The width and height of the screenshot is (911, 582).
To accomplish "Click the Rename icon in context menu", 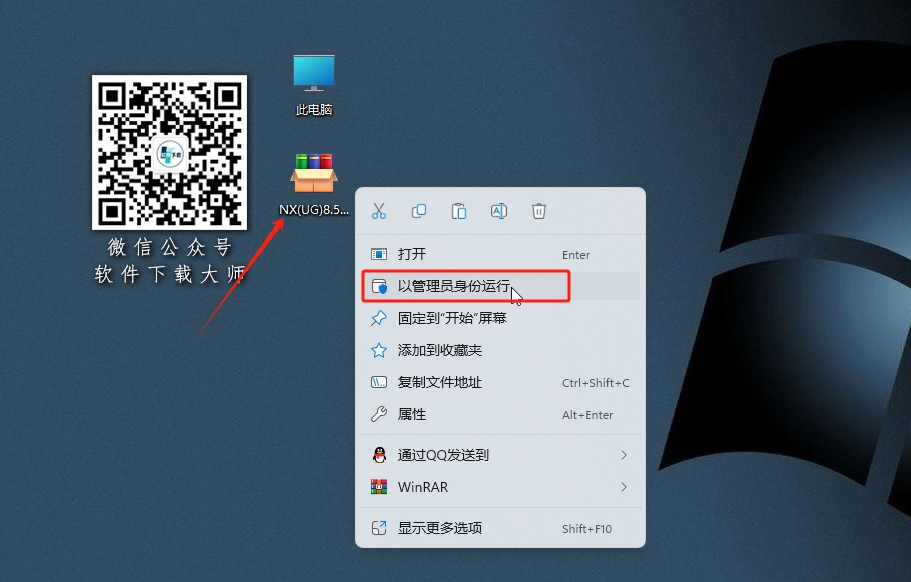I will coord(498,210).
